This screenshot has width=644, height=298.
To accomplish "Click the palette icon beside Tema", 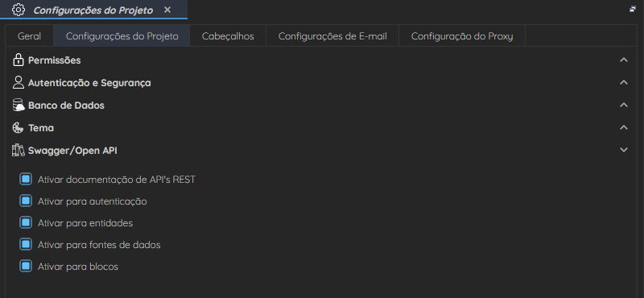I will (x=18, y=128).
